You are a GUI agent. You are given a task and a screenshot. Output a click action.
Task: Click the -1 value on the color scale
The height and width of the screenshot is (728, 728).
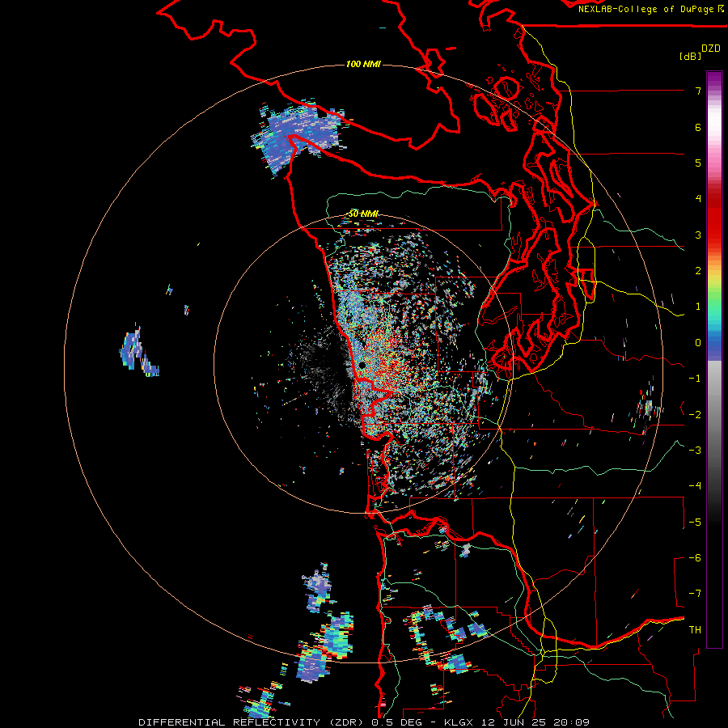pos(695,379)
